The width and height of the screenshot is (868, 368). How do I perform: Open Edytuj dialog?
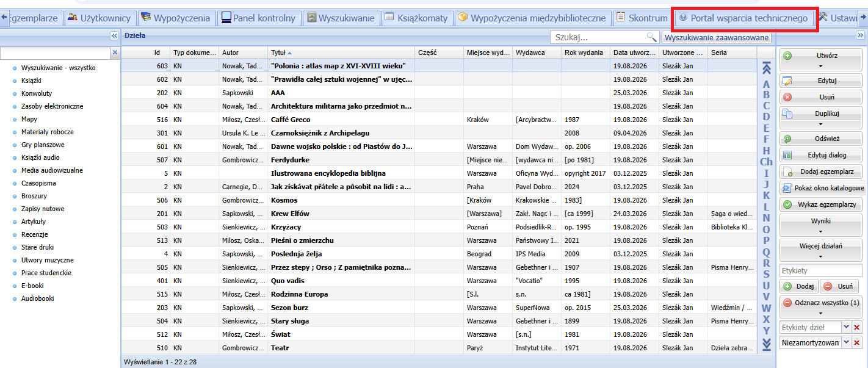tap(821, 155)
